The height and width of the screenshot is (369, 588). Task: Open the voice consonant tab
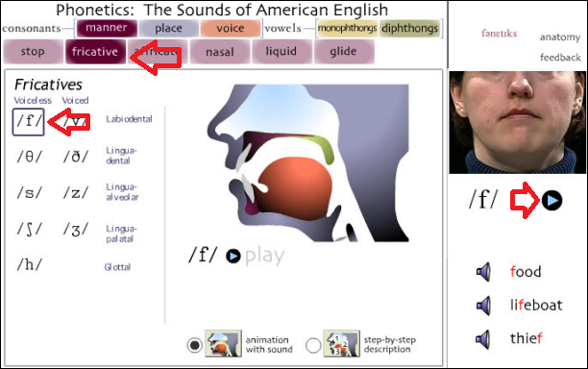[231, 28]
